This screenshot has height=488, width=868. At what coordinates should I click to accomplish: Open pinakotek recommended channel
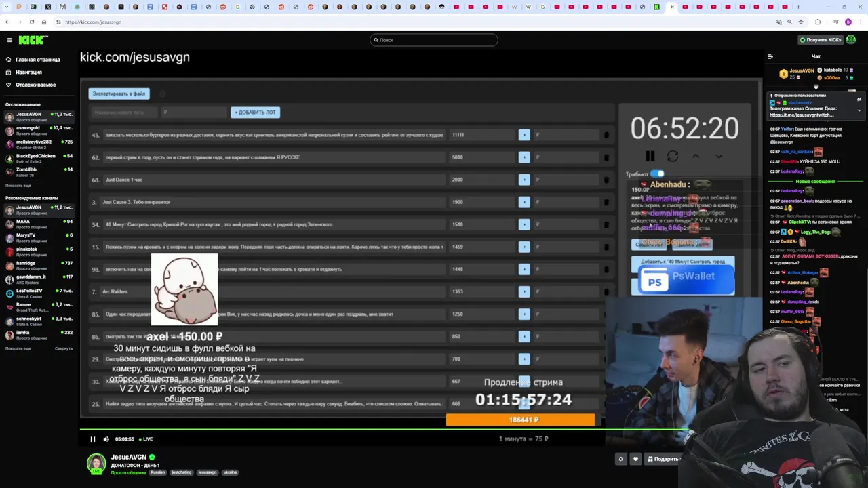tap(38, 251)
